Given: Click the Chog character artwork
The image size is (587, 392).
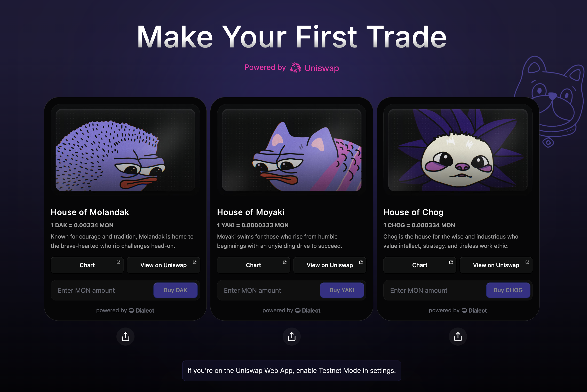Looking at the screenshot, I should pos(458,150).
